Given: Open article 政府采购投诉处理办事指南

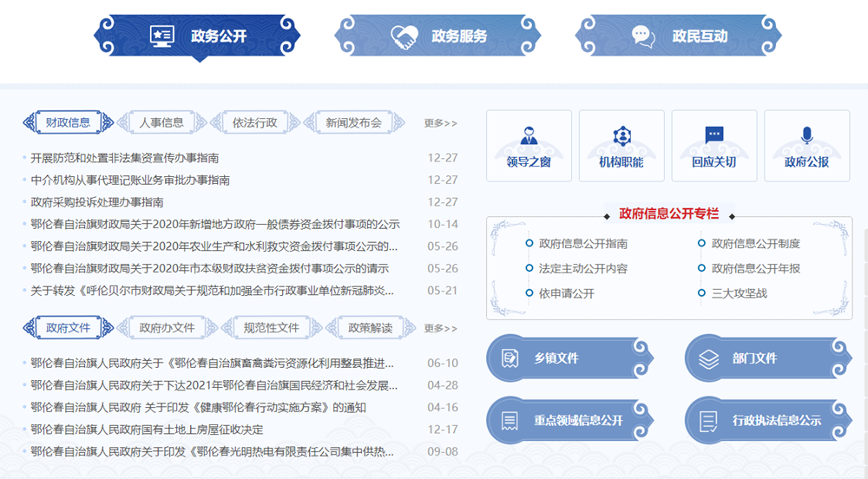Looking at the screenshot, I should (97, 202).
